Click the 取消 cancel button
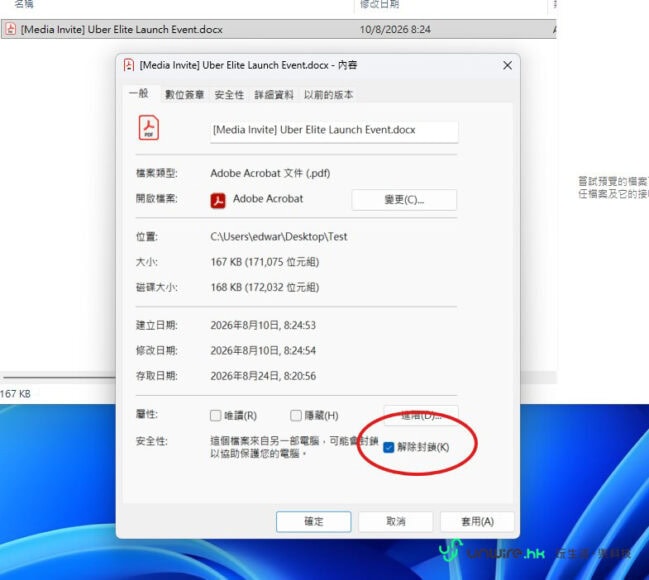Screen dimensions: 649x580 point(396,522)
